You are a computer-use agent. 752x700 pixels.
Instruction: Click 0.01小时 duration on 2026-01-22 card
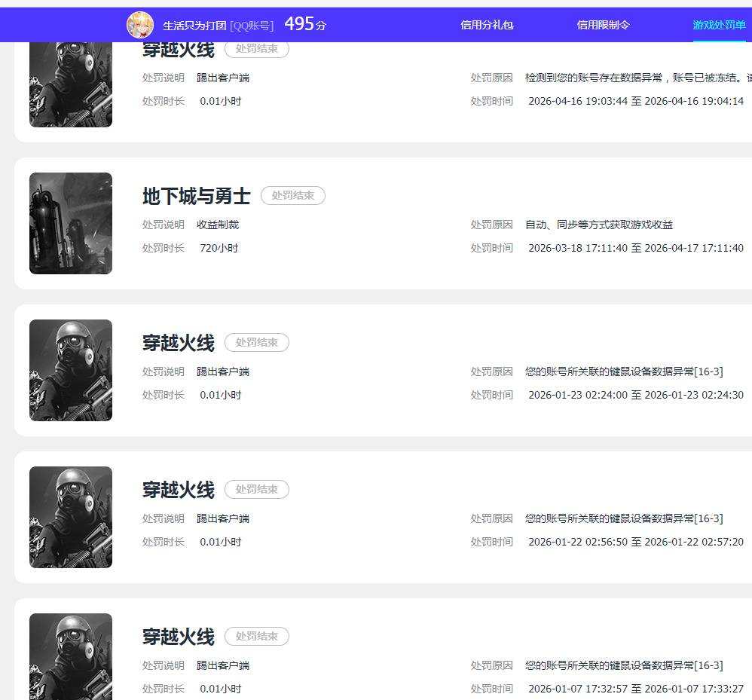(x=221, y=542)
